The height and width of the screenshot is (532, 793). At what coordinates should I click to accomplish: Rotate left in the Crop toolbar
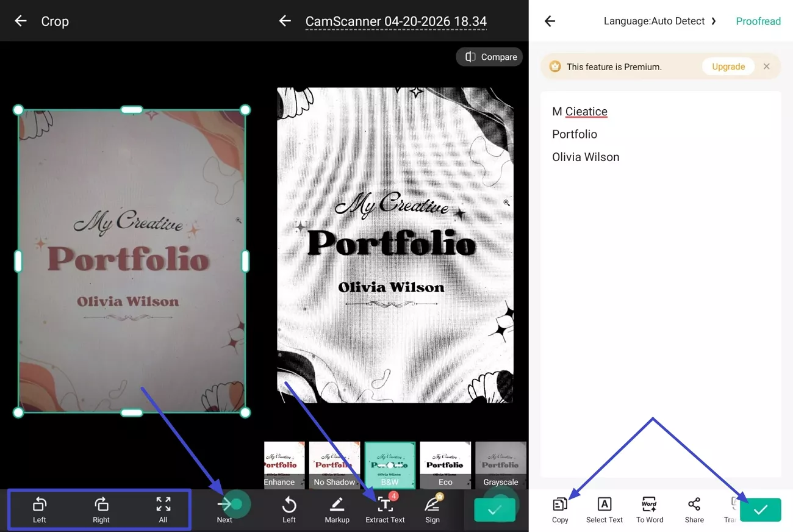click(40, 509)
